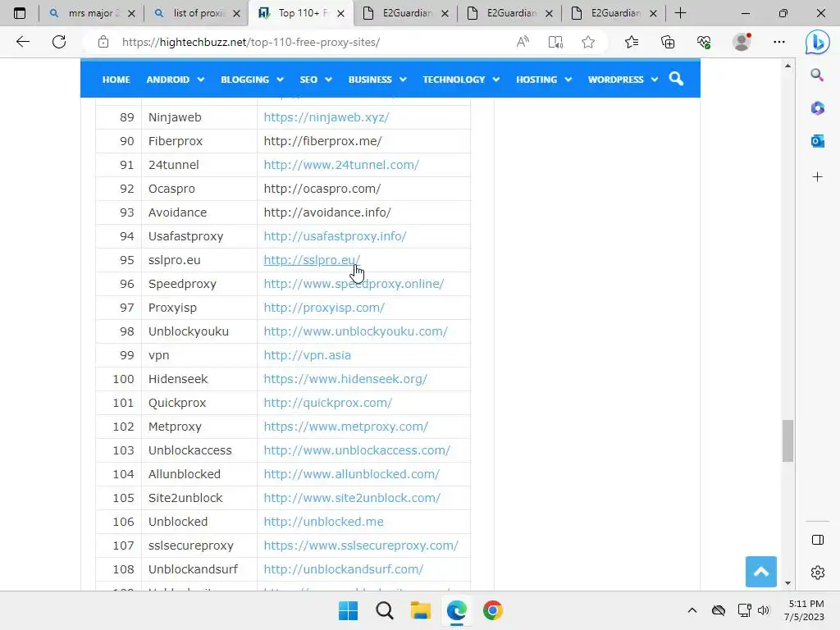Open the user profile menu

[x=742, y=42]
